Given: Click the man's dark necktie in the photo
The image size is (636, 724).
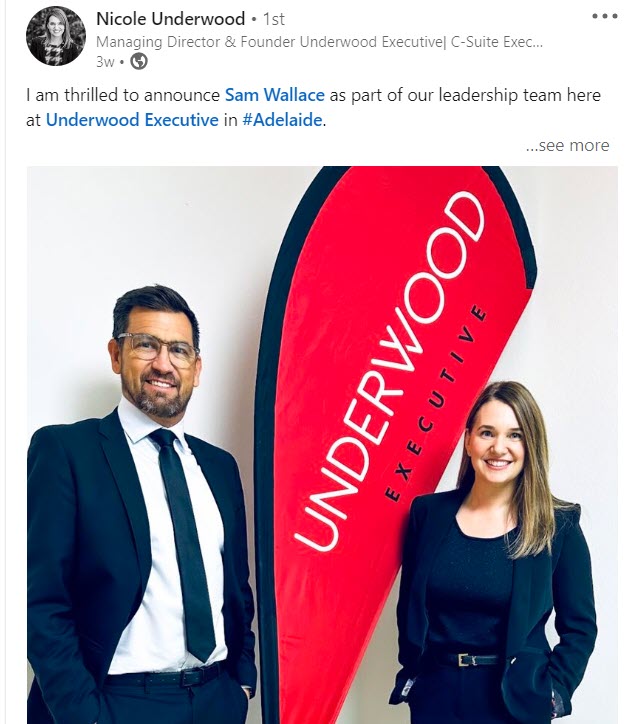Looking at the screenshot, I should coord(185,540).
